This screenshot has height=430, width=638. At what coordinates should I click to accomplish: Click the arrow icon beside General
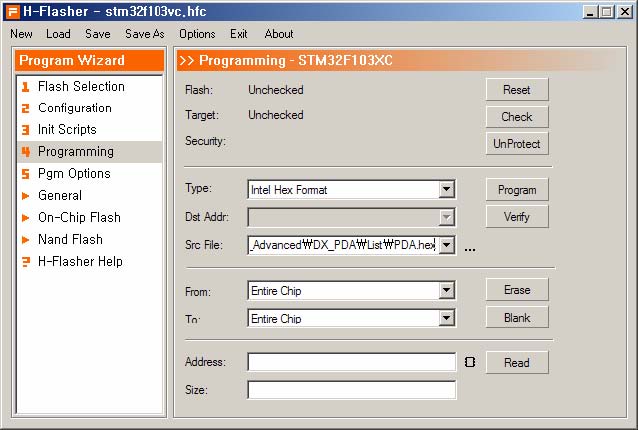coord(25,196)
